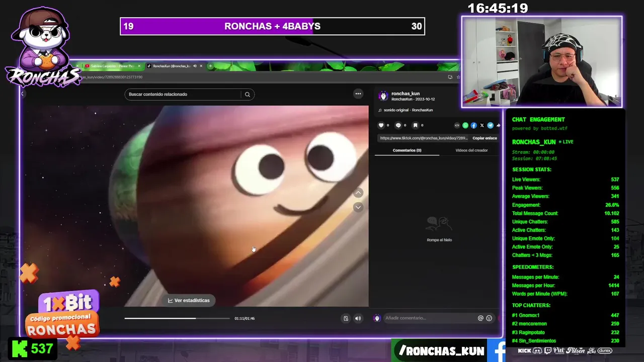
Task: Share the video to Telegram
Action: [x=490, y=125]
